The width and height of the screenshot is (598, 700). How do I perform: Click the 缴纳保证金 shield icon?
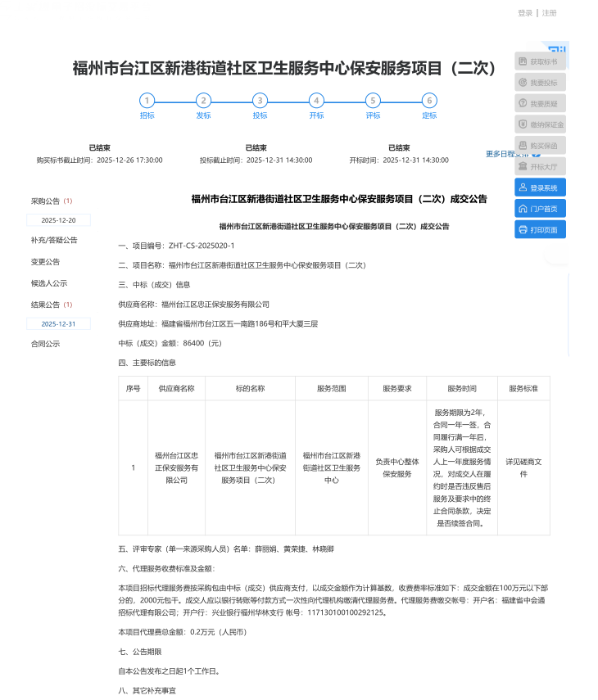click(x=523, y=124)
